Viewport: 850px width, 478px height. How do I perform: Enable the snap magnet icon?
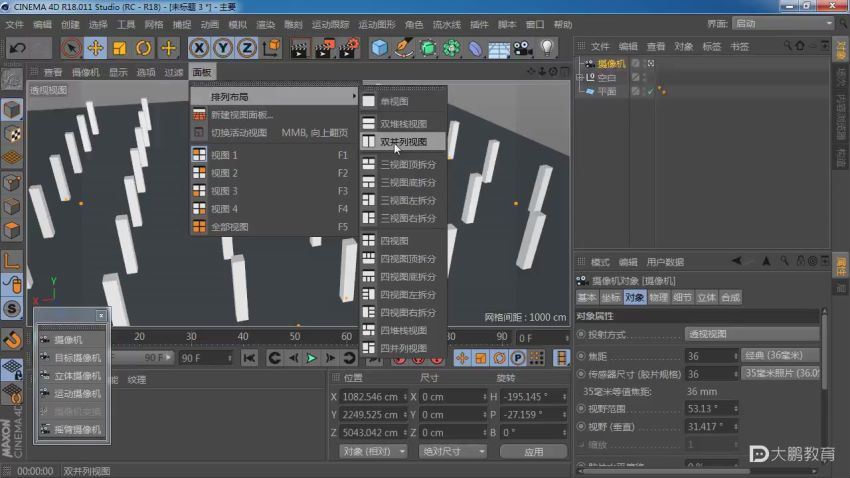[12, 340]
